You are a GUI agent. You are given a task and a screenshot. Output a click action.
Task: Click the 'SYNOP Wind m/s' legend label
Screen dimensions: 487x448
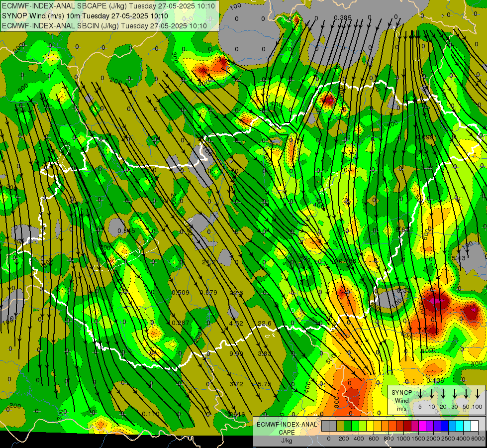pos(401,400)
